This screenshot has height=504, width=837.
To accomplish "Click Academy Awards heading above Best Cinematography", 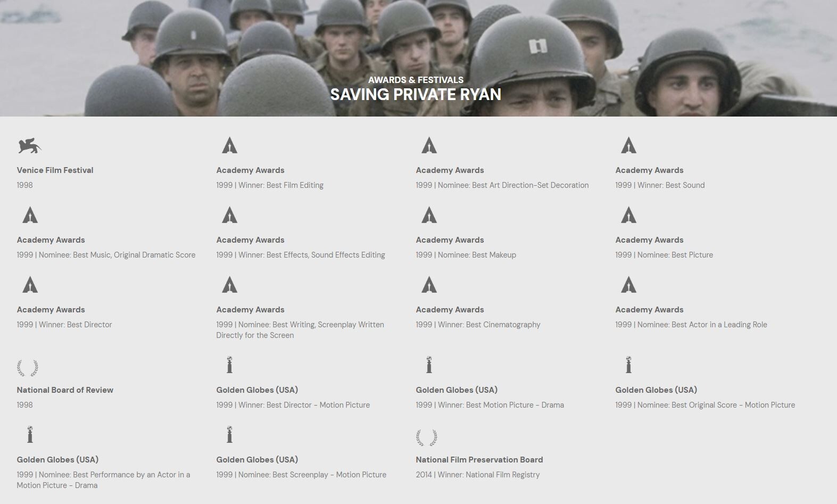I will [x=450, y=310].
